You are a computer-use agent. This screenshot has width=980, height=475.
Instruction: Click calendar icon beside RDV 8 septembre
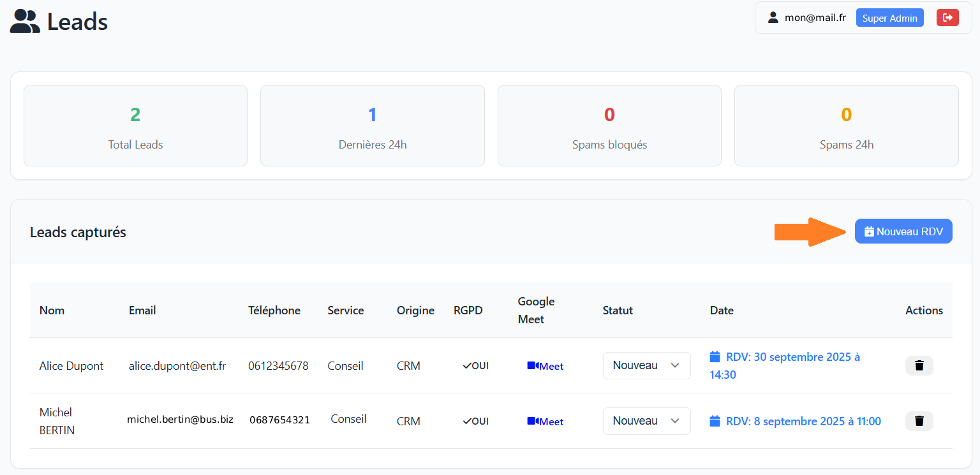[x=715, y=421]
